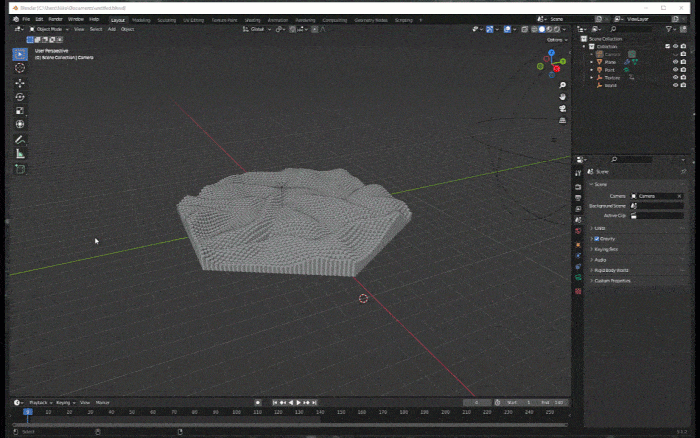Hide Point object with eye icon
Image resolution: width=700 pixels, height=438 pixels.
click(675, 70)
